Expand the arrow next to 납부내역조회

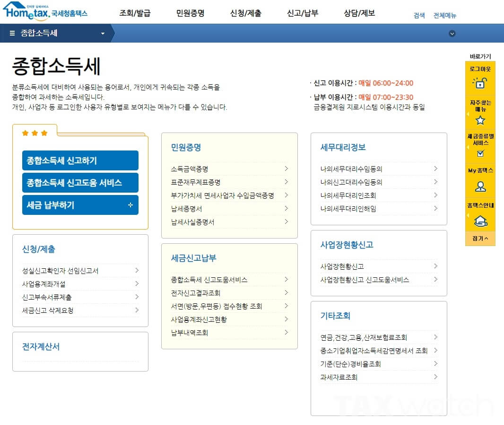click(287, 333)
